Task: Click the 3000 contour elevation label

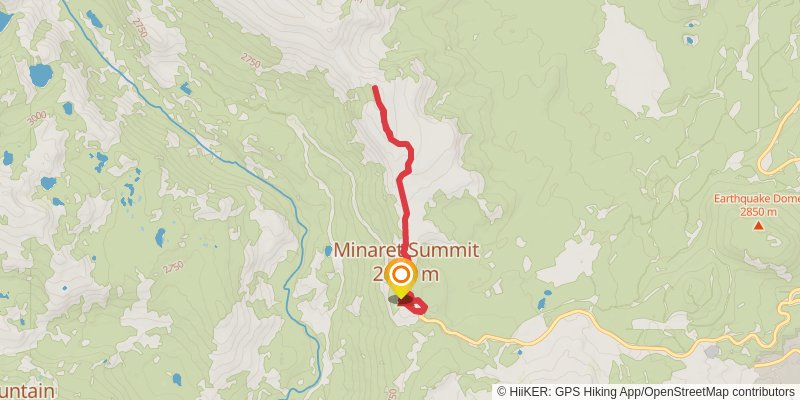Action: 36,118
